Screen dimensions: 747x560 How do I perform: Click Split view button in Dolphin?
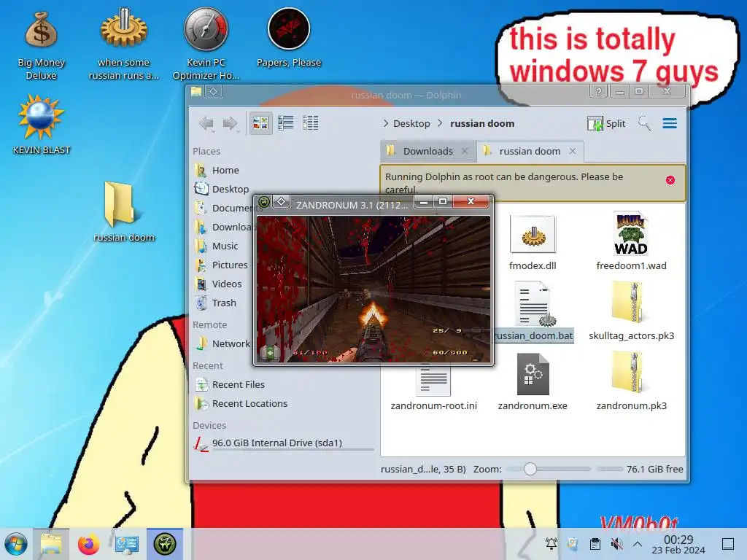[606, 124]
